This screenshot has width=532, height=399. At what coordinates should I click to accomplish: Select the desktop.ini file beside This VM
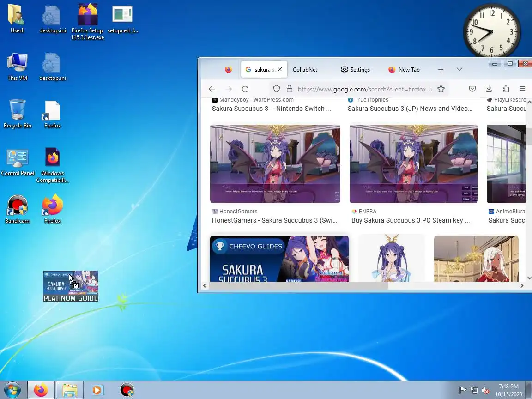[52, 66]
